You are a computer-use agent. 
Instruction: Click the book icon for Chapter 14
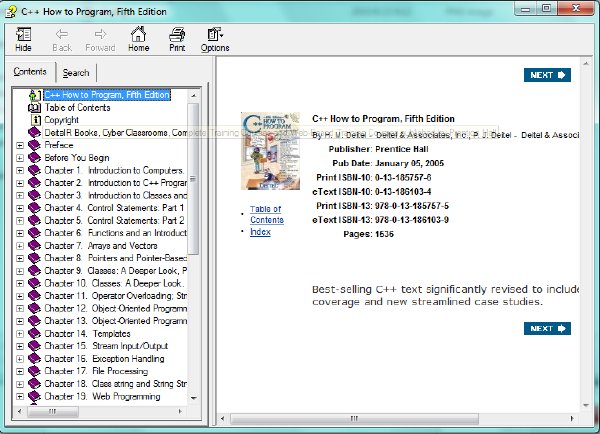[x=34, y=333]
